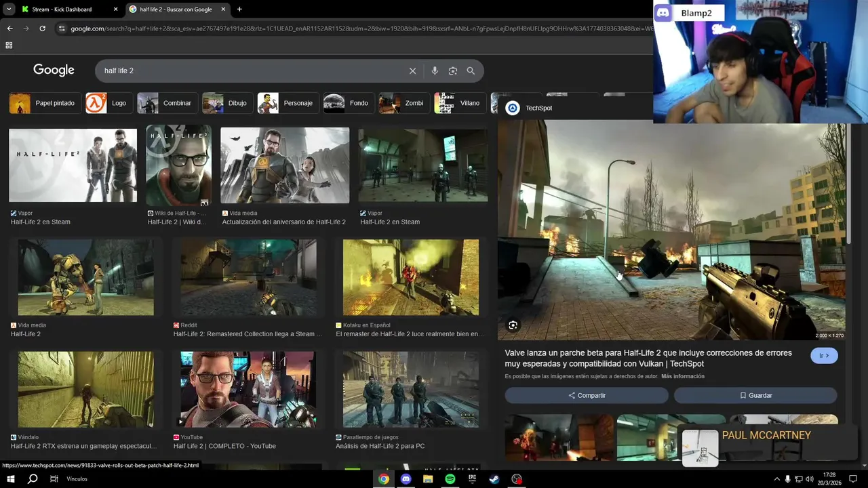Click the Google logo
The width and height of the screenshot is (868, 488).
pyautogui.click(x=54, y=70)
